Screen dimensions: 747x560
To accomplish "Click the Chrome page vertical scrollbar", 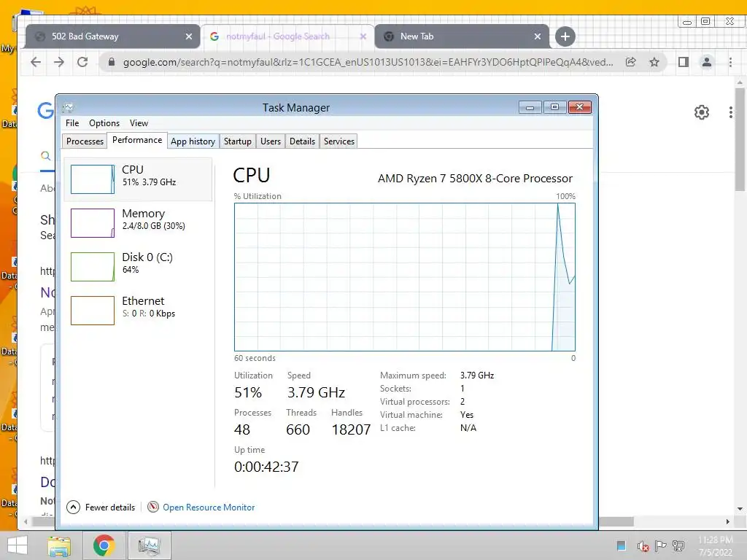I will [740, 139].
